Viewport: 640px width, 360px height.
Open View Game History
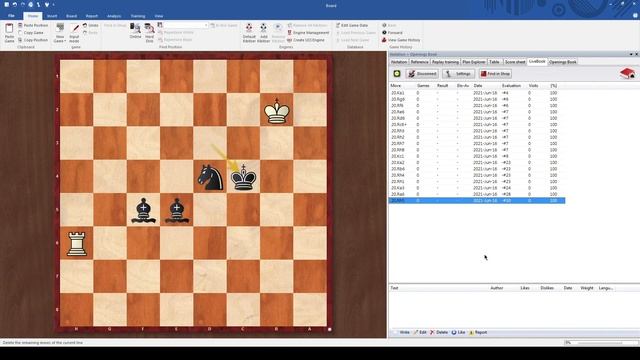point(401,40)
